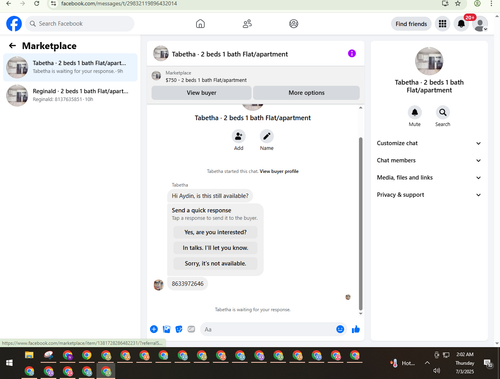Search in conversation using the magnifier icon
500x379 pixels.
[x=443, y=112]
